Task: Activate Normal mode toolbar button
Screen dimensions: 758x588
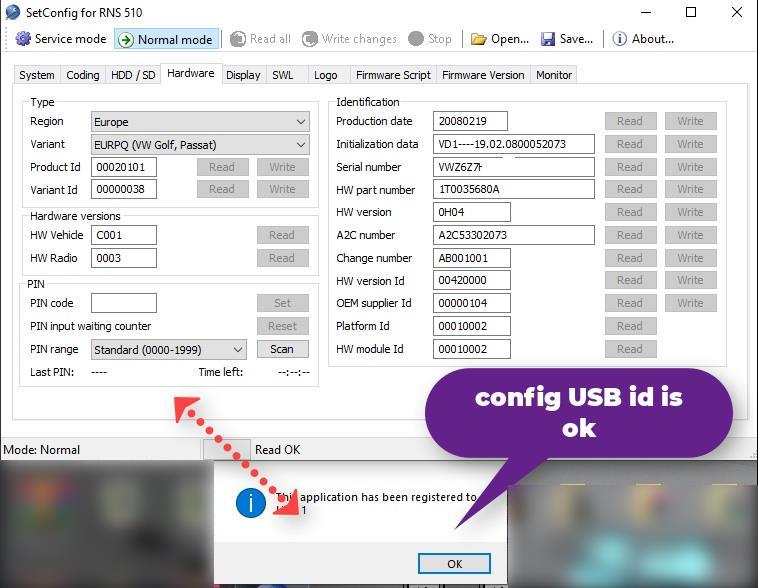Action: tap(166, 39)
